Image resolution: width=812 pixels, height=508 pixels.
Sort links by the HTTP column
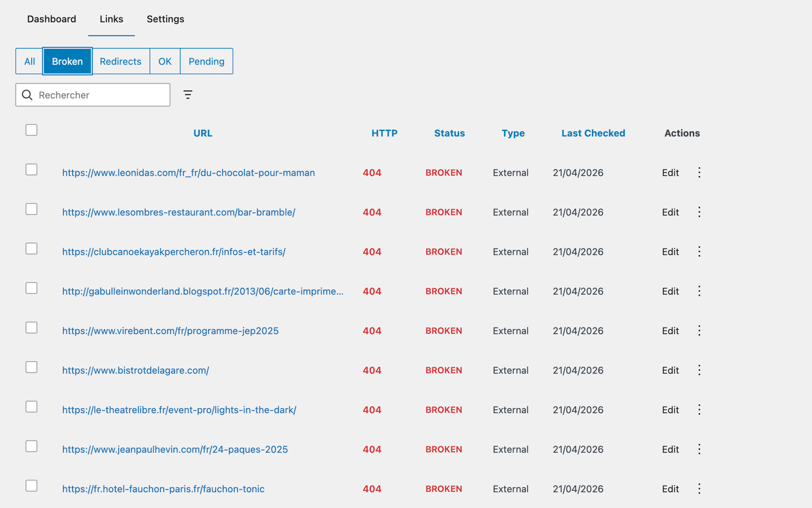click(384, 133)
